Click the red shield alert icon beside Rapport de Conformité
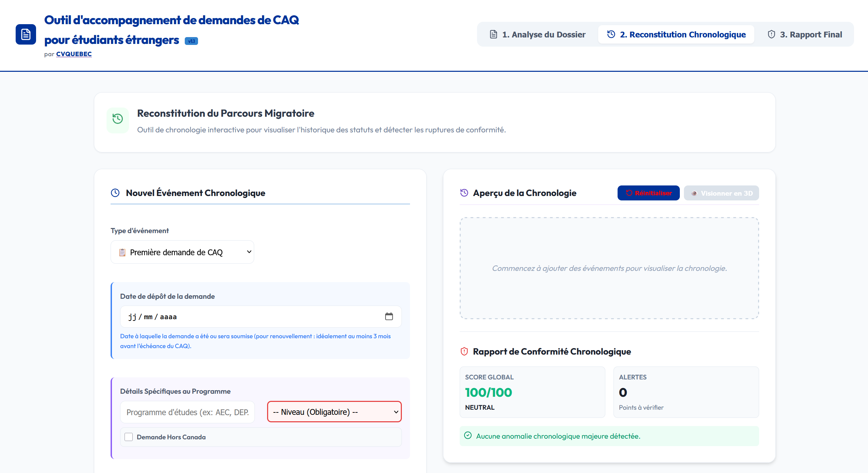The height and width of the screenshot is (473, 868). click(x=464, y=352)
